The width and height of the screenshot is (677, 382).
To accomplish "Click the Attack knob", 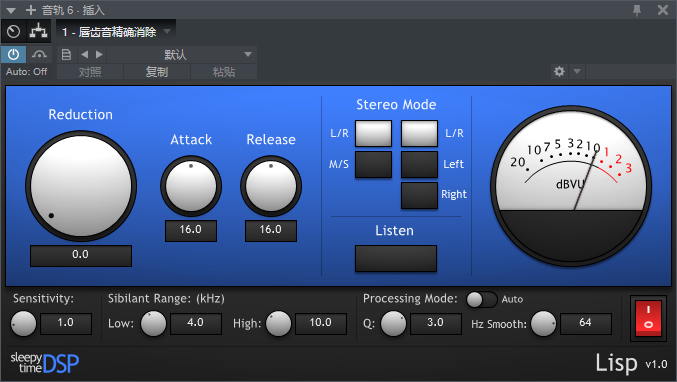I will click(x=191, y=186).
